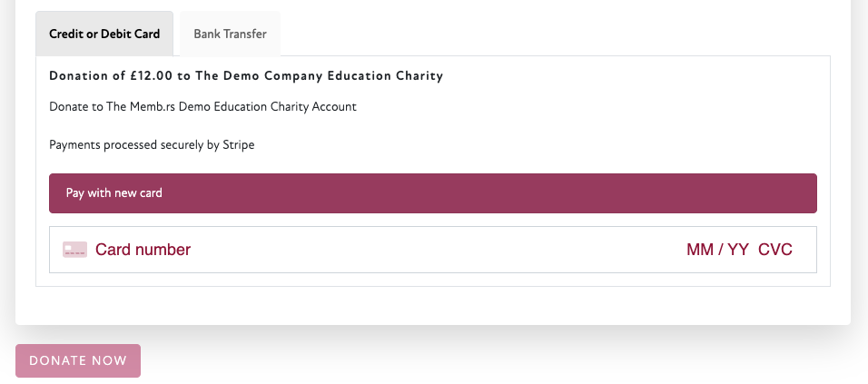Viewport: 868px width, 384px height.
Task: Select the Credit or Debit Card tab
Action: coord(104,34)
